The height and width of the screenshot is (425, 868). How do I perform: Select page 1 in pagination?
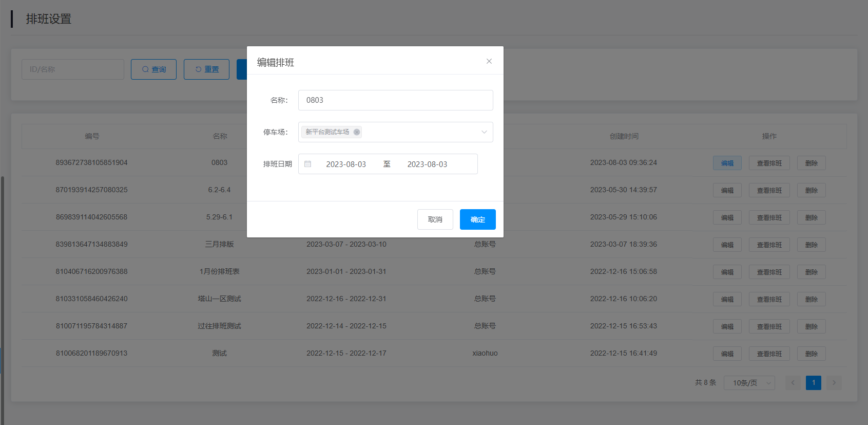click(813, 383)
